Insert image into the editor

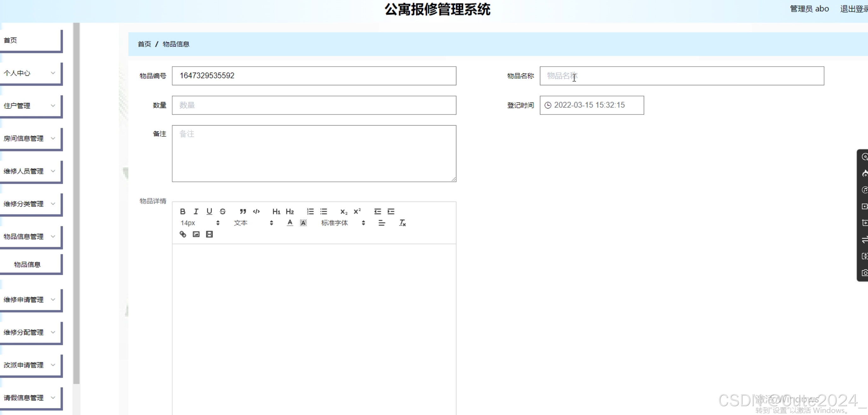coord(196,234)
